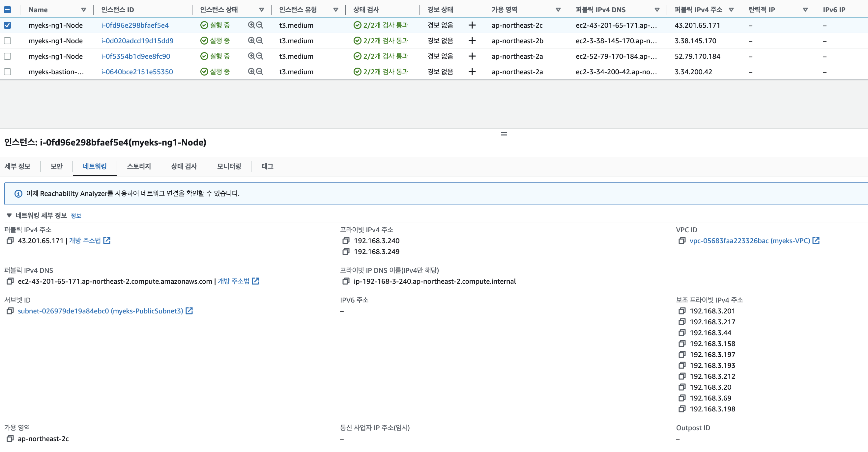Copy the private IPv4 address 192.168.3.240

point(346,241)
